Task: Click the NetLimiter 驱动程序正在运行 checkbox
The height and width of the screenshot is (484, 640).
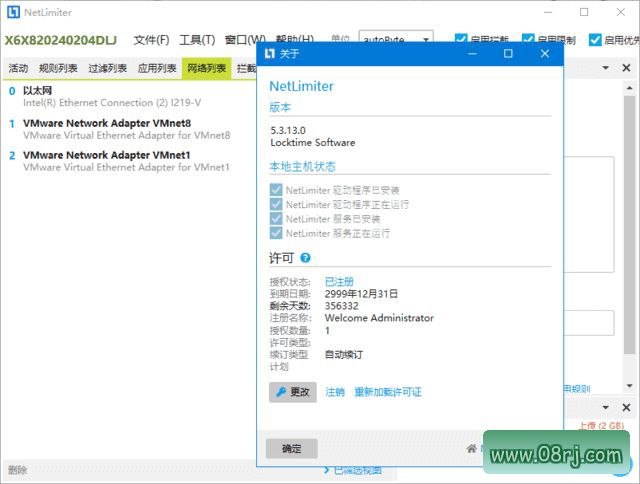Action: coord(276,204)
